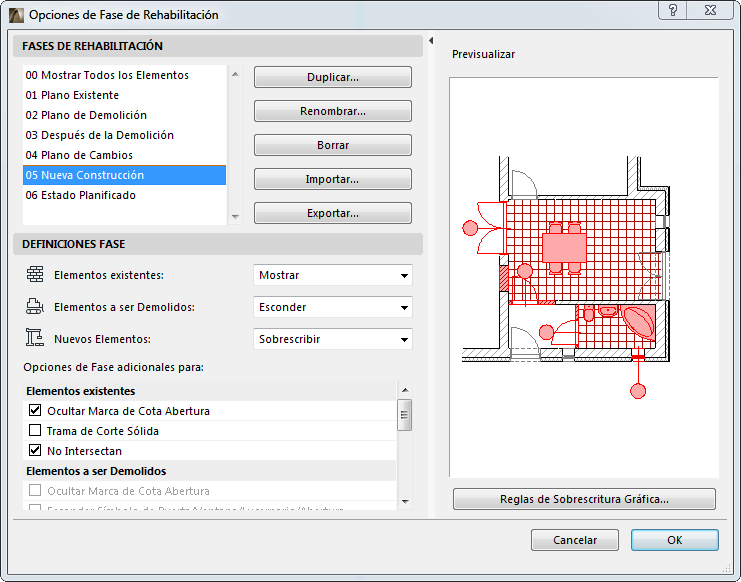Click the ArchiCAD icon in the title bar
This screenshot has width=741, height=582.
(x=14, y=15)
